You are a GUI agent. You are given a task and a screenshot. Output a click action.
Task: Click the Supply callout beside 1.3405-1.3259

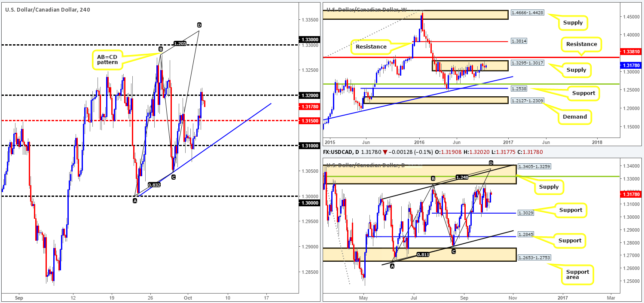click(549, 187)
